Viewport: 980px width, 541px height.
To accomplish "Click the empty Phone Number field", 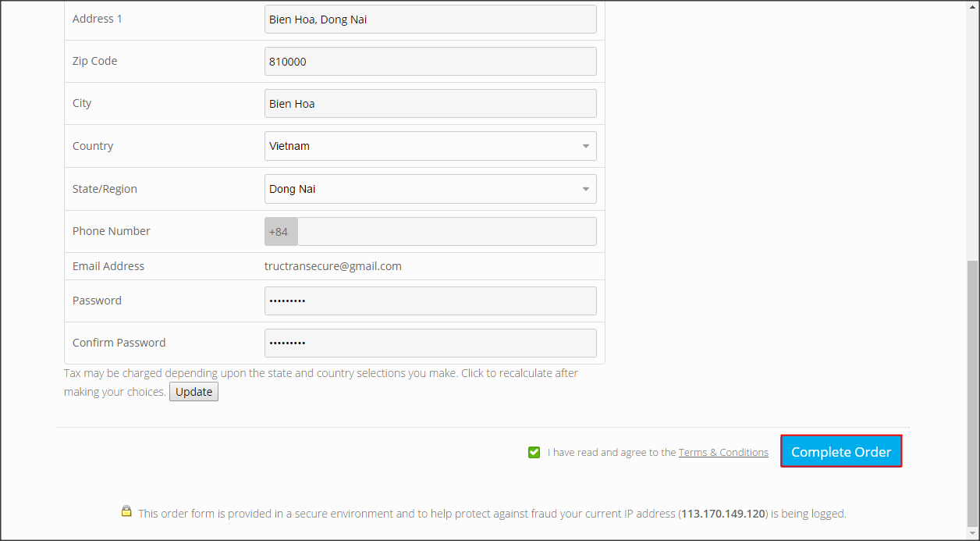I will point(446,232).
